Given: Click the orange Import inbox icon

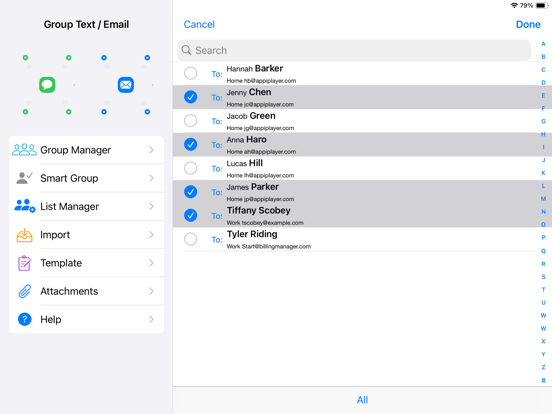Looking at the screenshot, I should point(24,235).
